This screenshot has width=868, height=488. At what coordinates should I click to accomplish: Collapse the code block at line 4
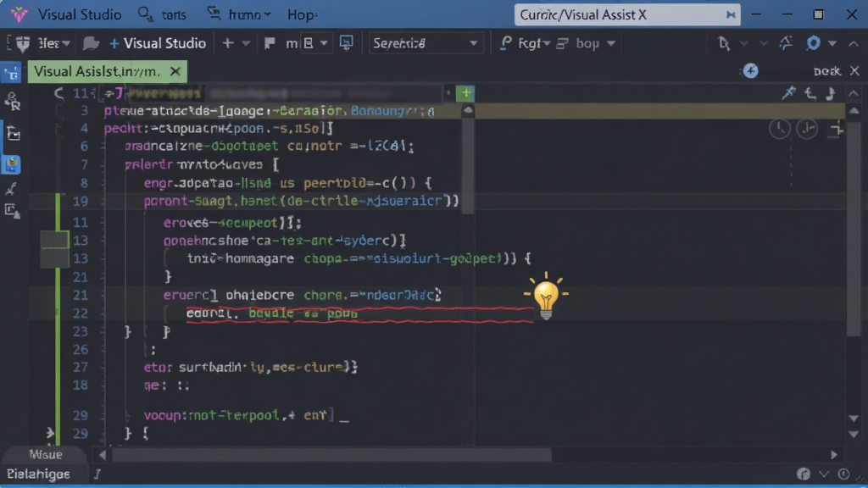(59, 129)
